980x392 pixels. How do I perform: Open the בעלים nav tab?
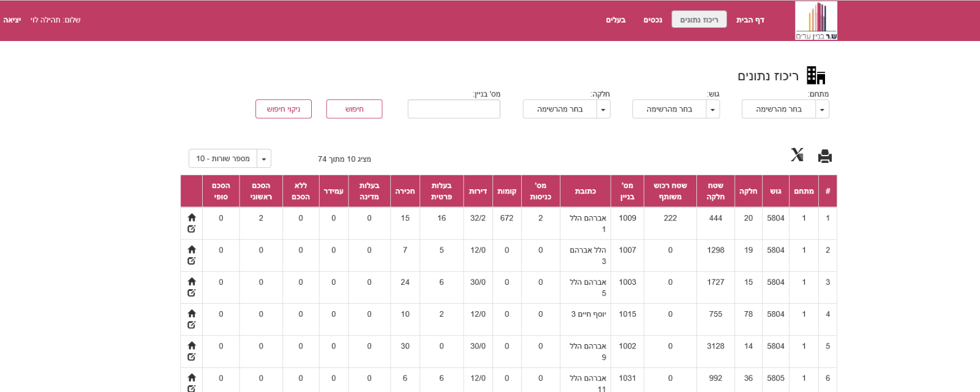tap(616, 20)
